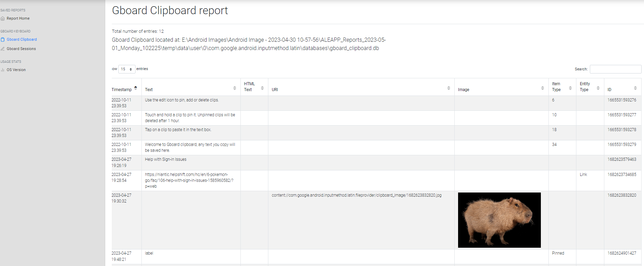Click the Gboard Clipboard report heading
This screenshot has height=266, width=644.
tap(170, 11)
